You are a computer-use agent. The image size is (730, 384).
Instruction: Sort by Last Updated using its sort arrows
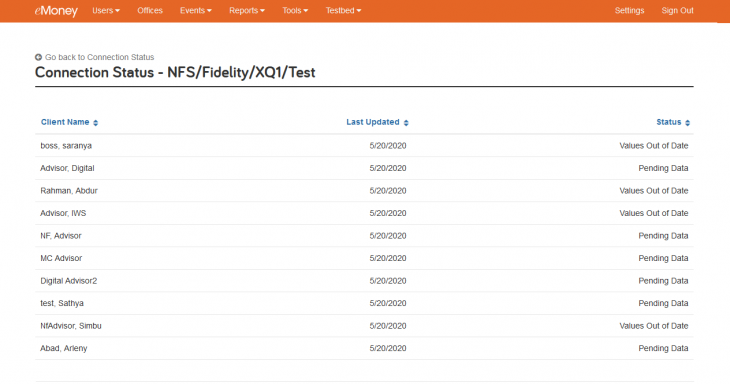click(x=406, y=123)
